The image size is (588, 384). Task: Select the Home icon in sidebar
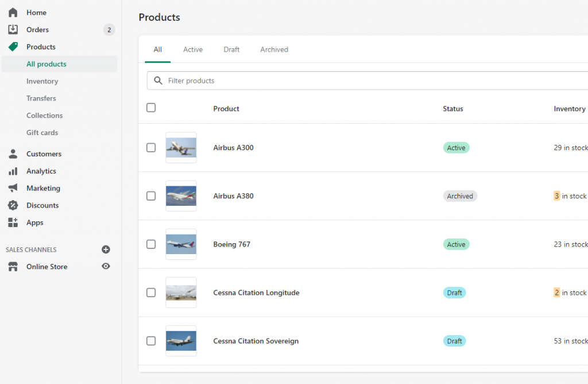click(14, 12)
